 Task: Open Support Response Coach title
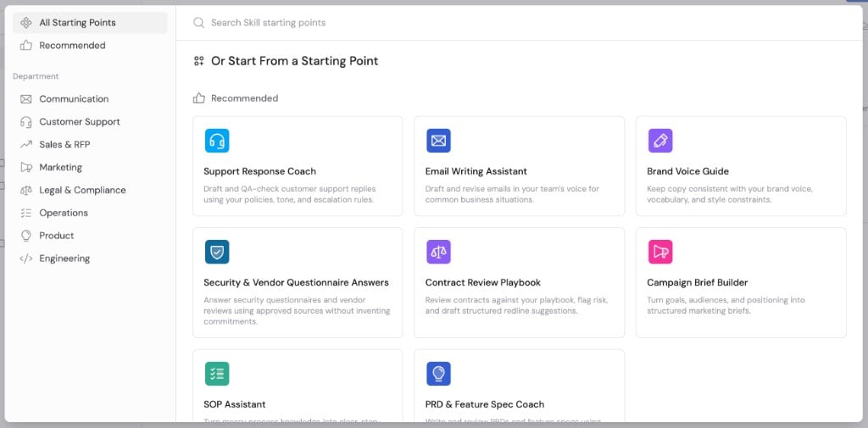tap(259, 172)
